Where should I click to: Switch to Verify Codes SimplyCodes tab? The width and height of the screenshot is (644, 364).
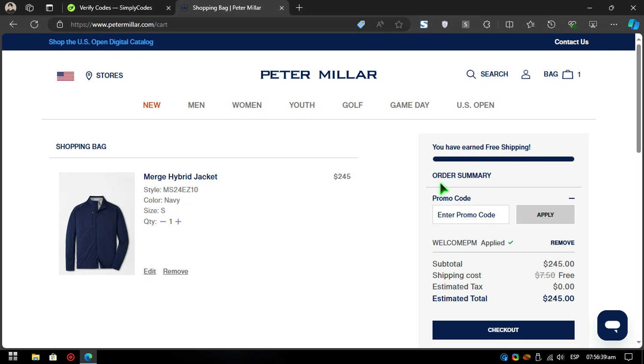pyautogui.click(x=115, y=8)
